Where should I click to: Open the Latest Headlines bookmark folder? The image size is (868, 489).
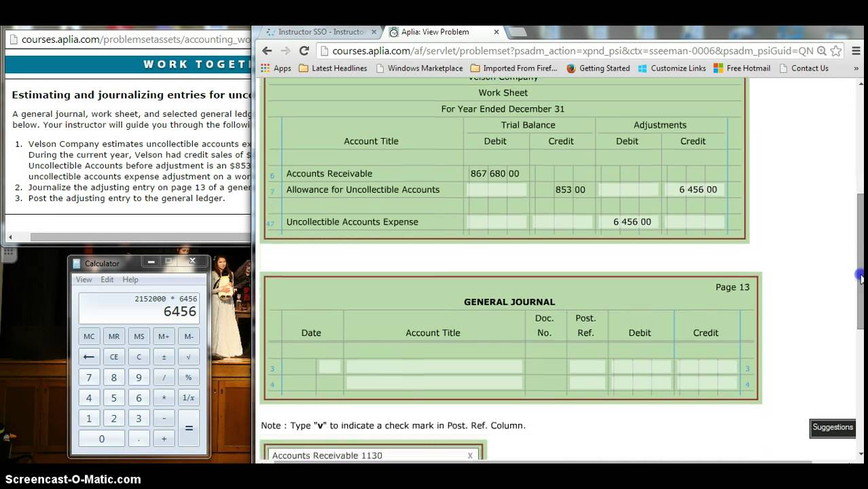[333, 68]
